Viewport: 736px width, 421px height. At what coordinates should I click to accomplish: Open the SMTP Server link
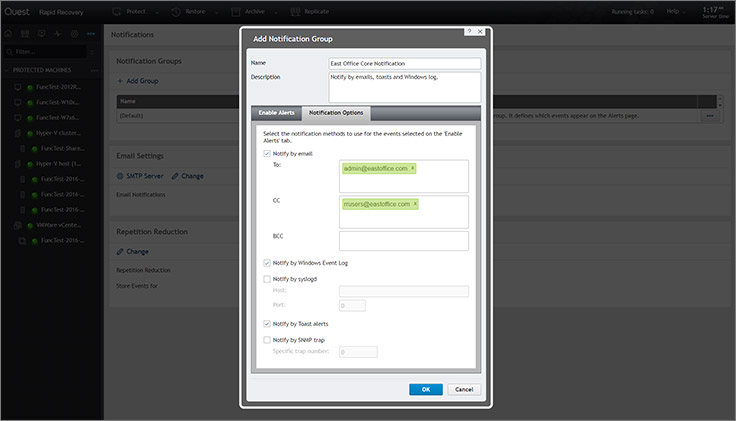(x=145, y=176)
